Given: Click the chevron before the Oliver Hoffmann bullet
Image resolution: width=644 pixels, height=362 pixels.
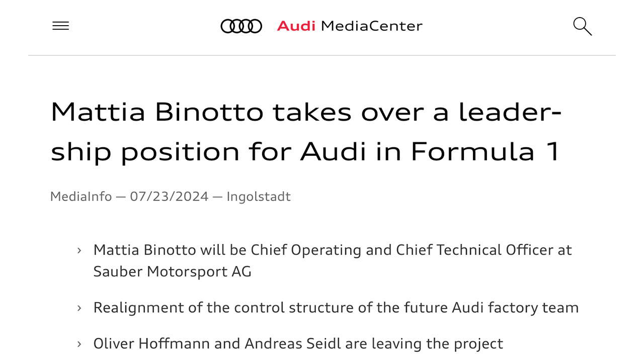Looking at the screenshot, I should coord(79,344).
